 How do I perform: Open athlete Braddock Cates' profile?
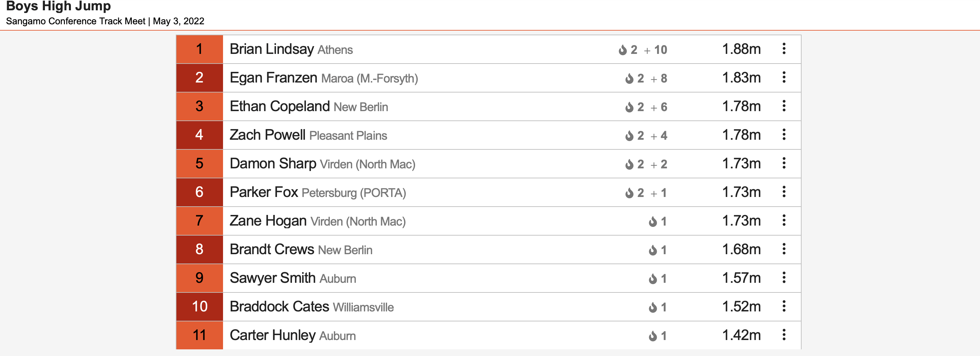coord(279,306)
